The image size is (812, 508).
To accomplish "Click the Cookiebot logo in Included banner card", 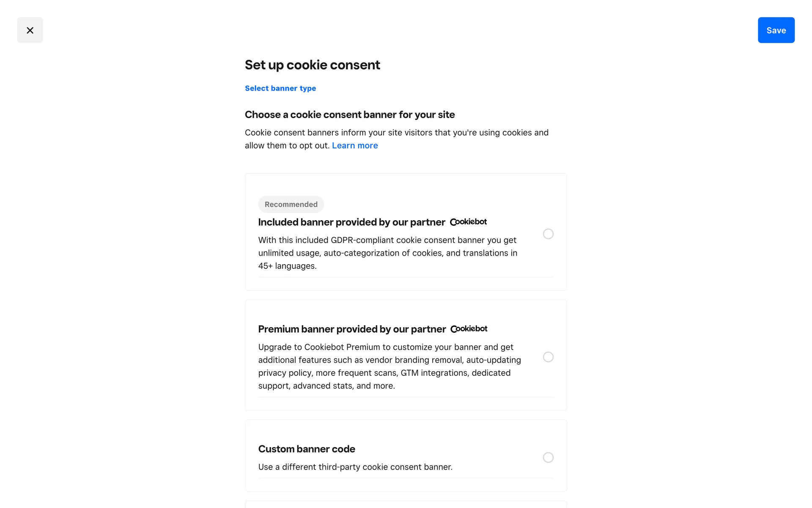I will point(468,222).
